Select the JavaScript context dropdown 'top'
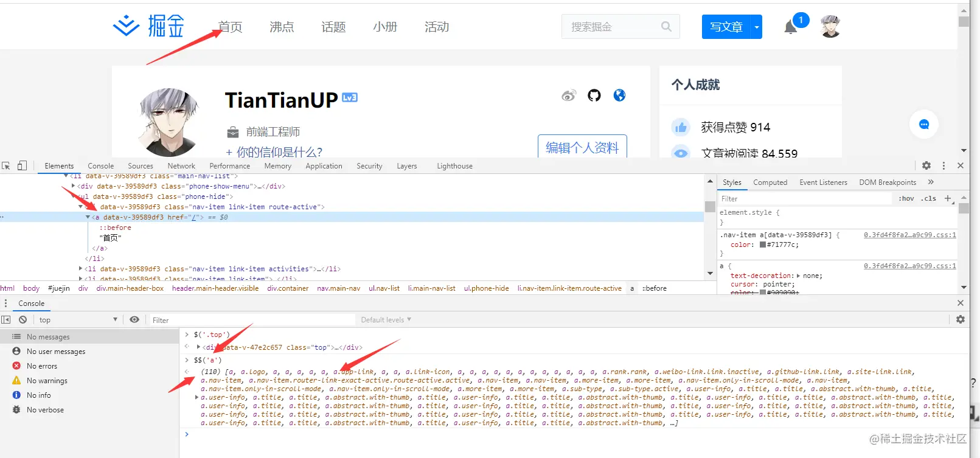This screenshot has width=980, height=458. point(78,319)
